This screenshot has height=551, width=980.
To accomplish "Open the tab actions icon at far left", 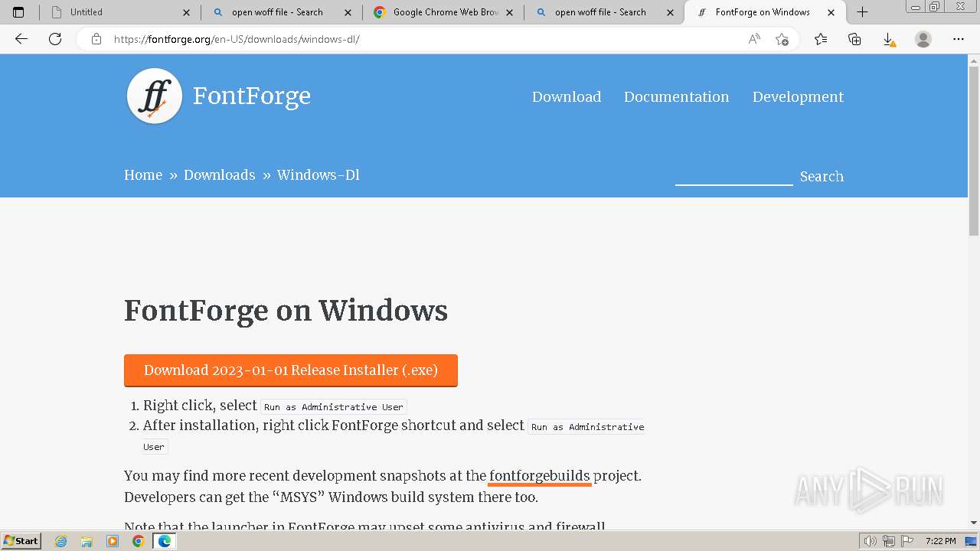I will point(18,12).
